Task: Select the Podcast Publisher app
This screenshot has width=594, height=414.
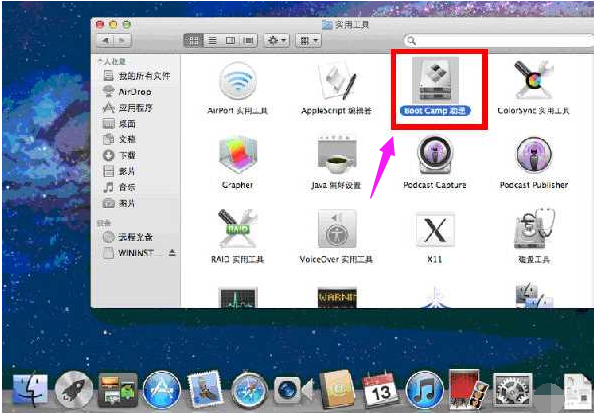Action: pyautogui.click(x=533, y=155)
